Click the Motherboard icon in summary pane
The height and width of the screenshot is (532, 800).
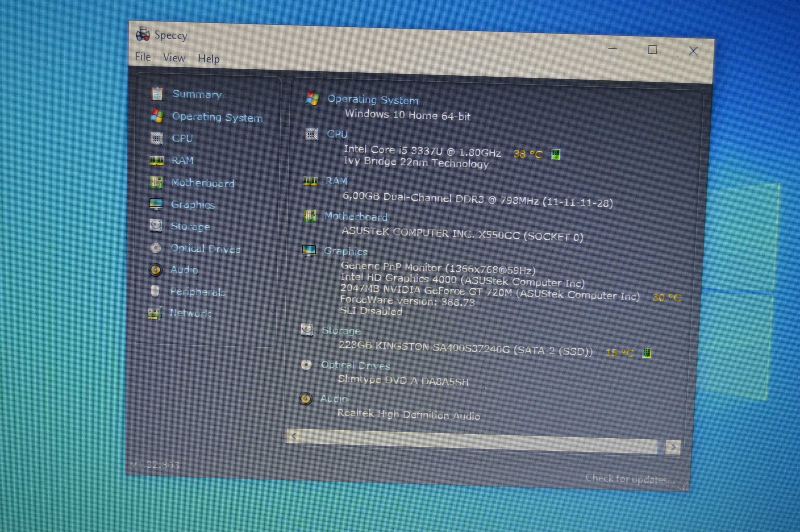[309, 216]
